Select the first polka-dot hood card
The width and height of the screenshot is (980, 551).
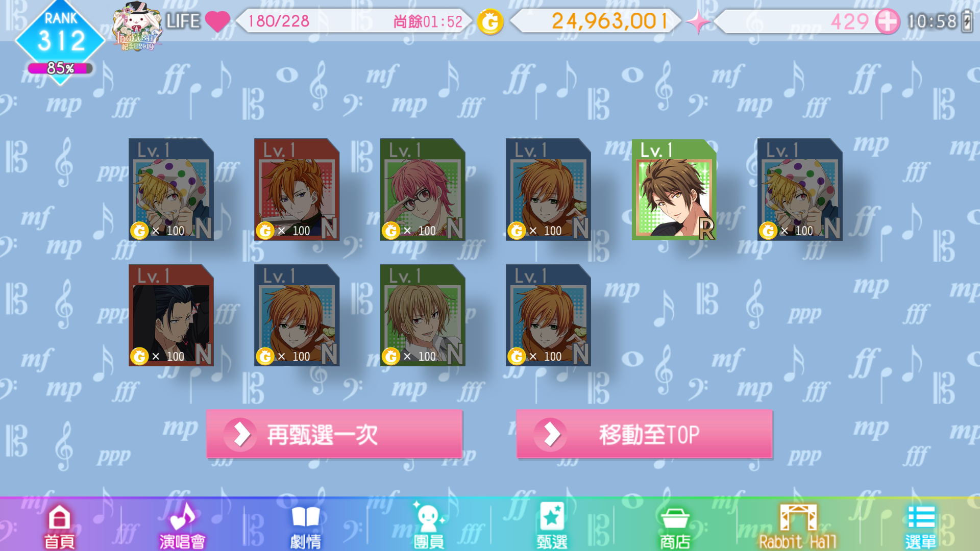pyautogui.click(x=171, y=190)
